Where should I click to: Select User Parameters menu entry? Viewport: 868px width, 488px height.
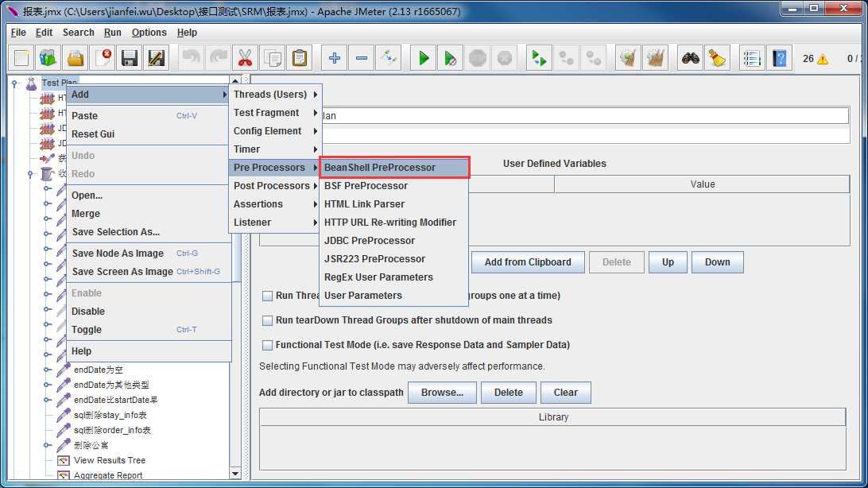pos(394,296)
